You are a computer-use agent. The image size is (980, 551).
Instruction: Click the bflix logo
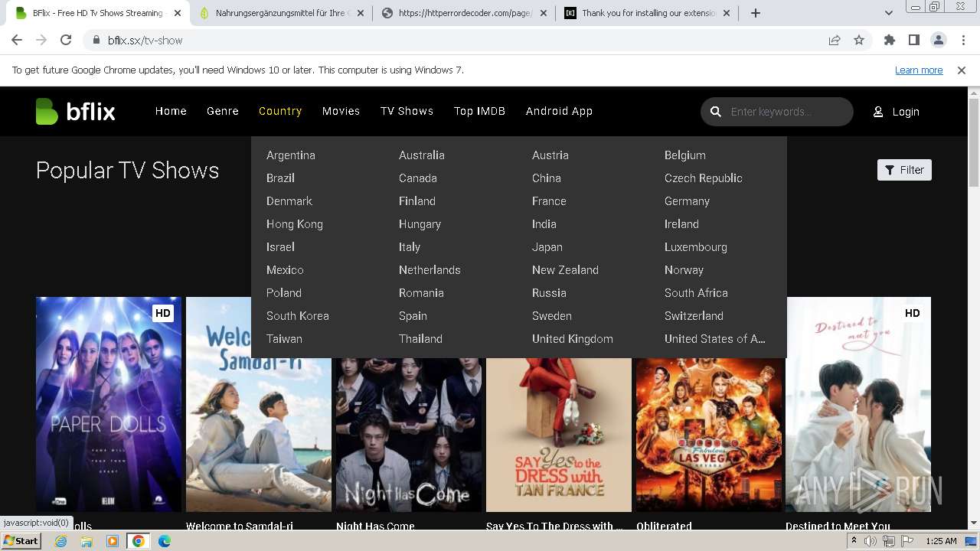pyautogui.click(x=75, y=112)
